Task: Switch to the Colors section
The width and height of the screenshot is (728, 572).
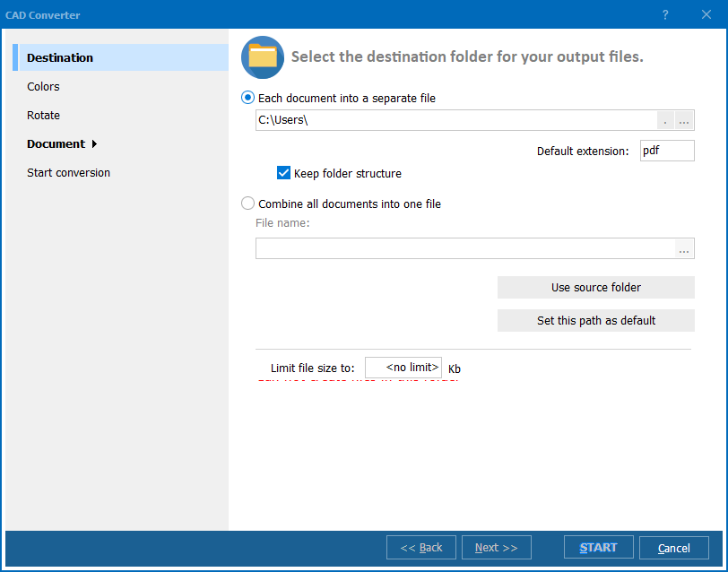Action: click(43, 87)
